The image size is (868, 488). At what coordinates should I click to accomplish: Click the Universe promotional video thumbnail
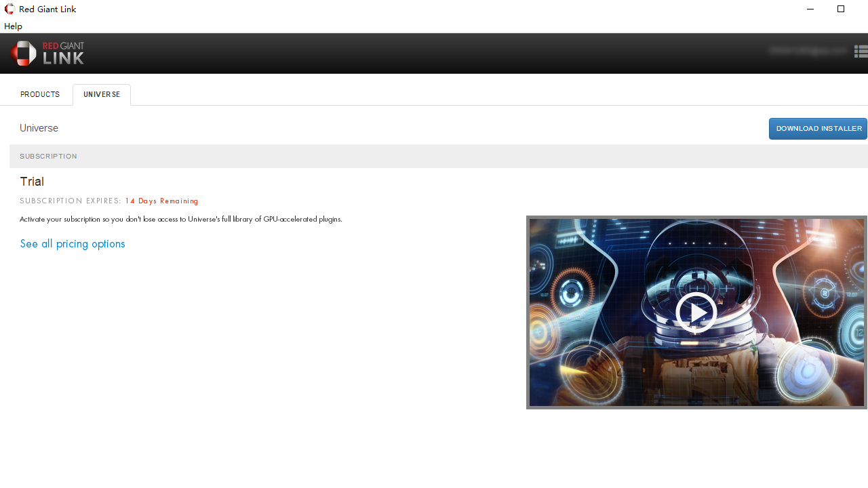pos(696,312)
